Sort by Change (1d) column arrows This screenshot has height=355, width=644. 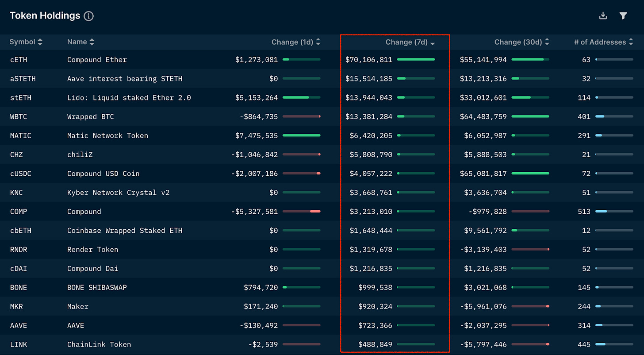[318, 42]
